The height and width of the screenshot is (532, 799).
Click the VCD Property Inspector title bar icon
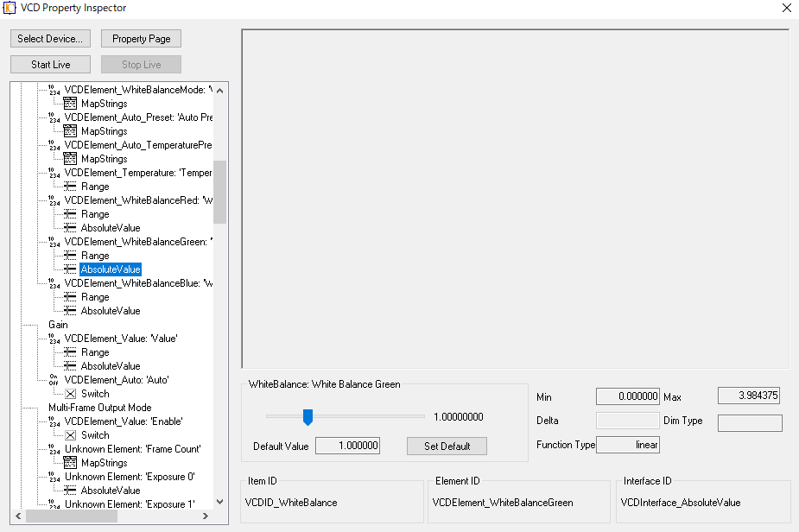pyautogui.click(x=10, y=8)
